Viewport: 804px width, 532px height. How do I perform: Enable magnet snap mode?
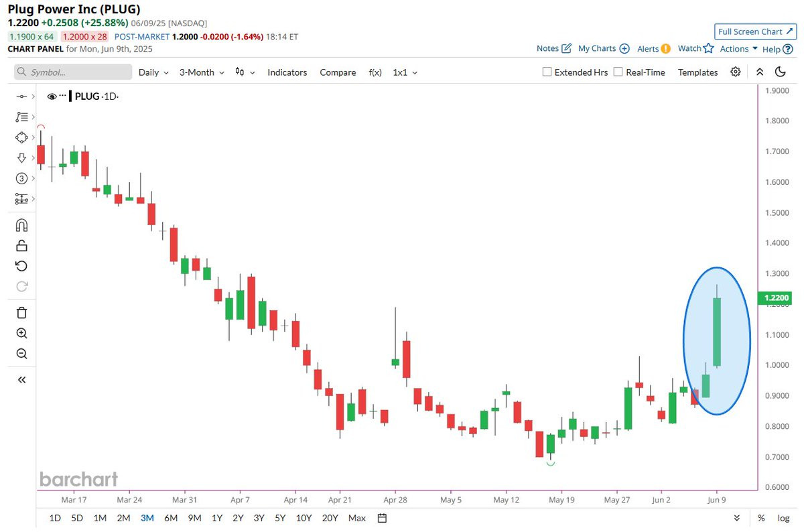pyautogui.click(x=21, y=225)
